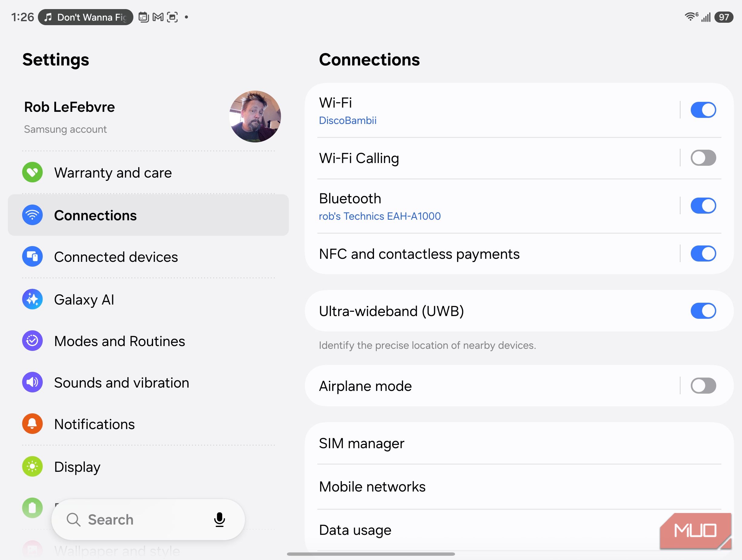Open the DiscoBambii Wi-Fi network details
Image resolution: width=742 pixels, height=560 pixels.
(x=348, y=120)
